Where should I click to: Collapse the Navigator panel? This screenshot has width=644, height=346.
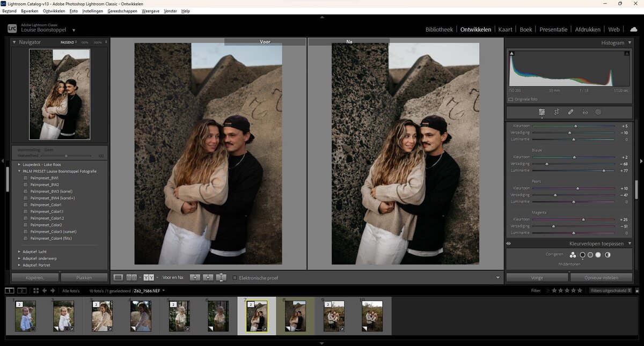click(14, 42)
